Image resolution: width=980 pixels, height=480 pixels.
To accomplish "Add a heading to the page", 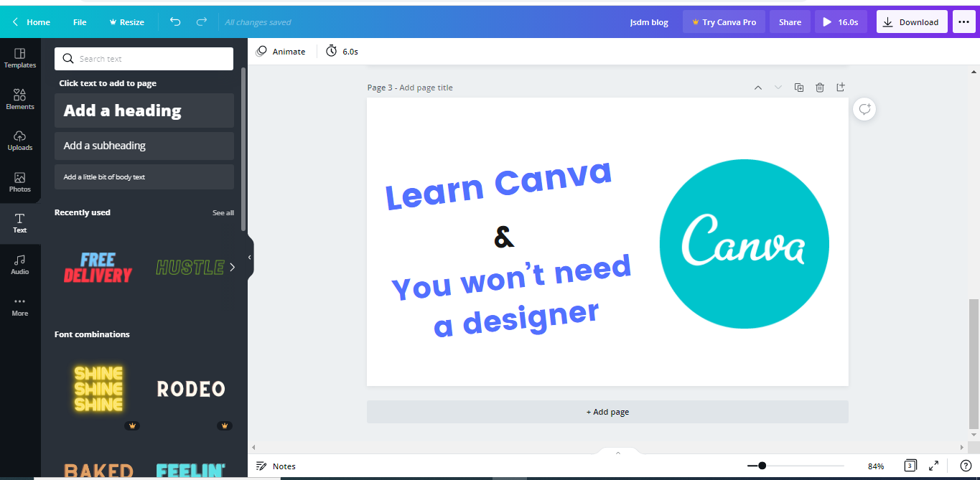I will 144,110.
